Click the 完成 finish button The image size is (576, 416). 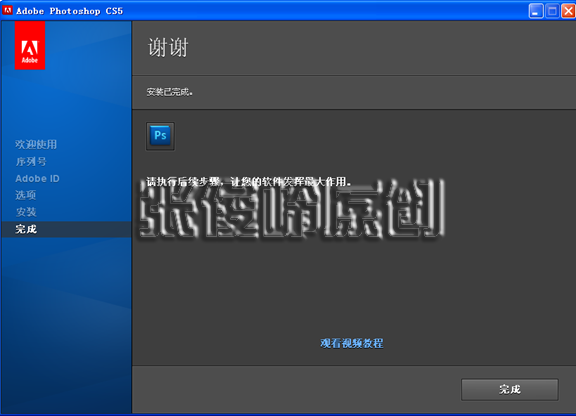tap(510, 390)
